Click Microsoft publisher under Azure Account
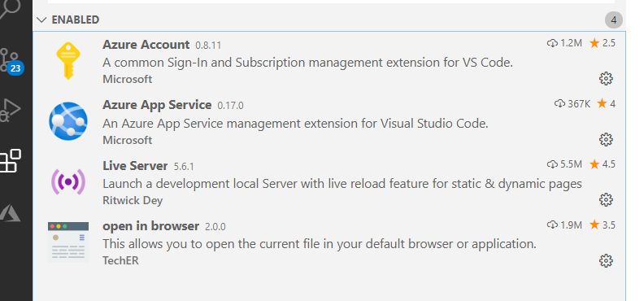Screen dimensions: 644x301 click(128, 79)
